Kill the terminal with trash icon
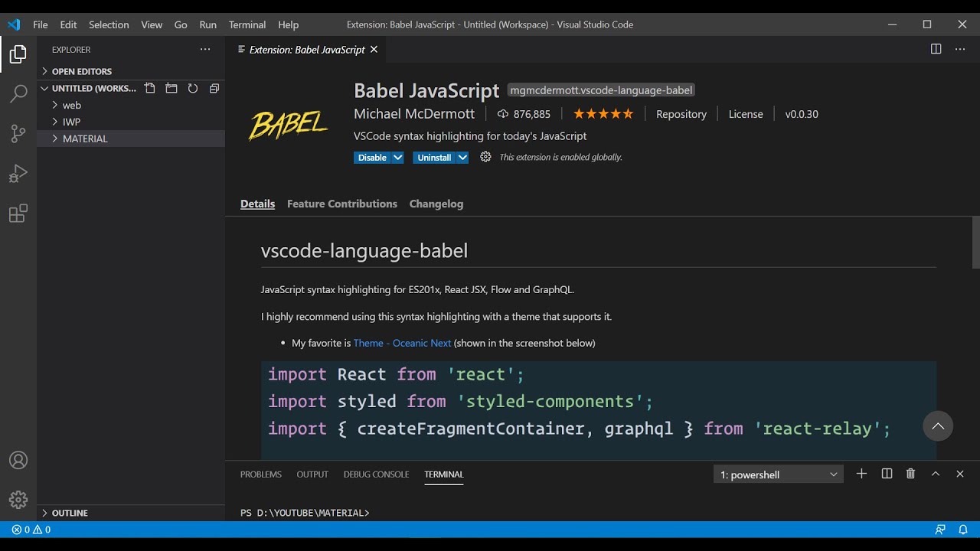The image size is (980, 551). pyautogui.click(x=910, y=474)
